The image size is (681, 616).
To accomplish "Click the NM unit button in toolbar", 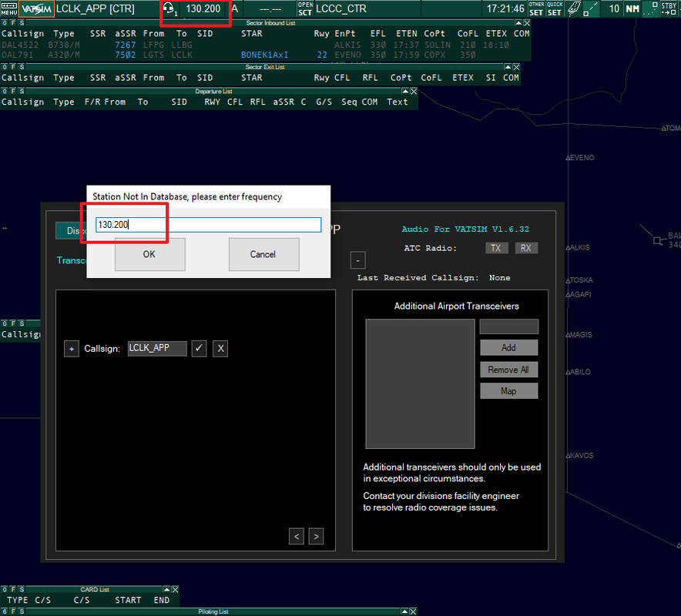I will 632,8.
